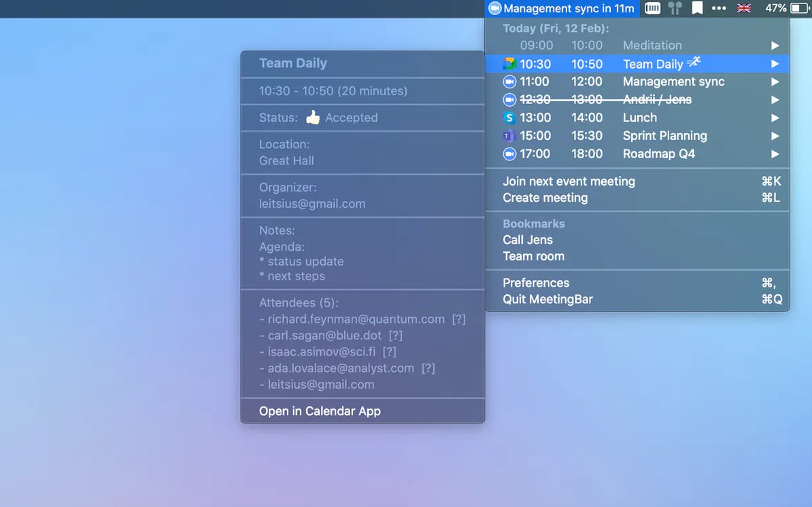
Task: Click the battery icon showing 47%
Action: pos(799,8)
